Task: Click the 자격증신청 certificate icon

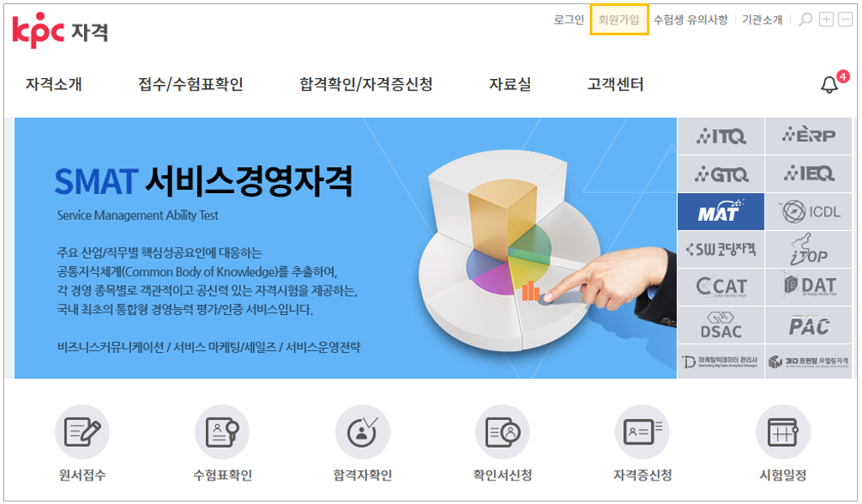Action: [643, 432]
